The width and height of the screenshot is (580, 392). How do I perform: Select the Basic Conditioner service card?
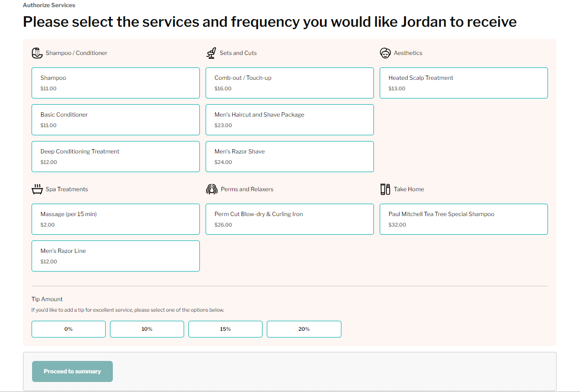[116, 120]
